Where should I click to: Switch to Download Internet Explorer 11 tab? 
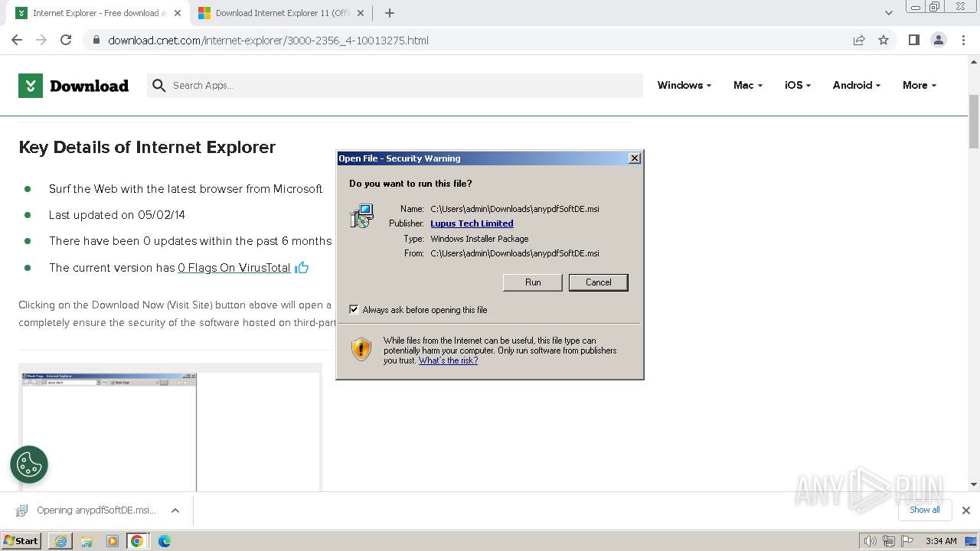[279, 13]
